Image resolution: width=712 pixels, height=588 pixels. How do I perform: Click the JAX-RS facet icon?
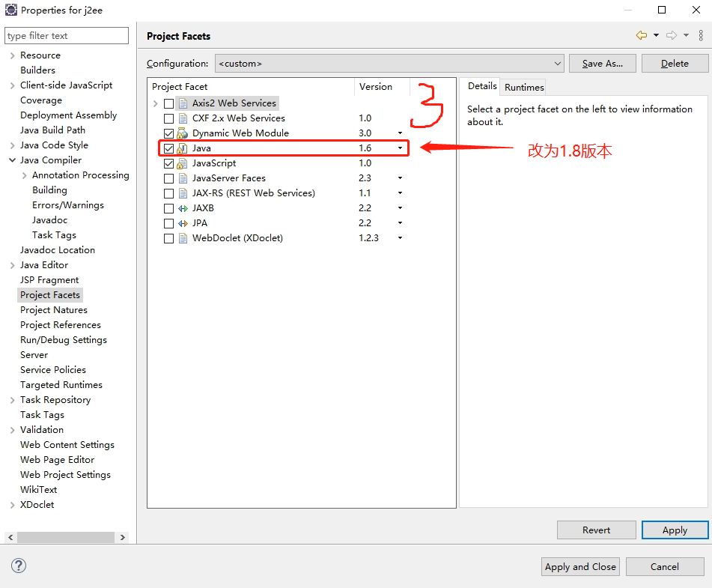[x=183, y=193]
